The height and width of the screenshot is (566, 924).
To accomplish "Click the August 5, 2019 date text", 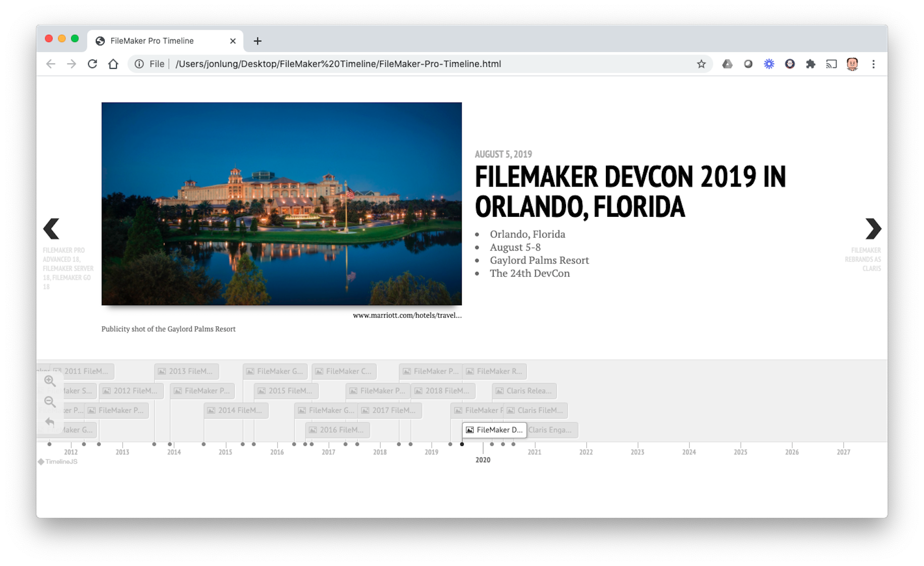I will (x=503, y=154).
